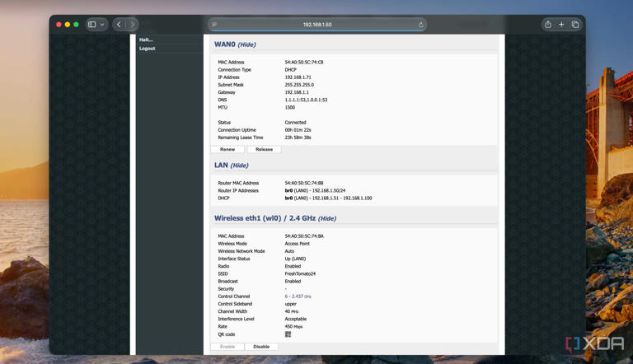Hide the Wireless eth1 2.4 GHz section

[327, 218]
